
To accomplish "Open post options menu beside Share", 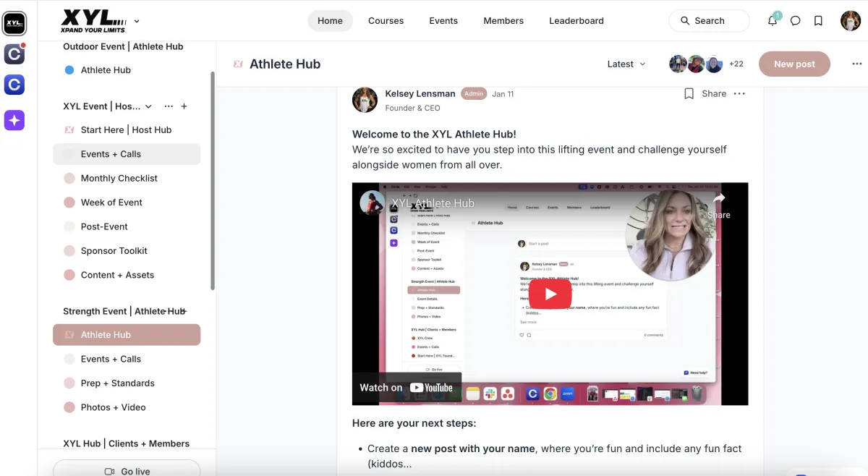I will pos(739,93).
